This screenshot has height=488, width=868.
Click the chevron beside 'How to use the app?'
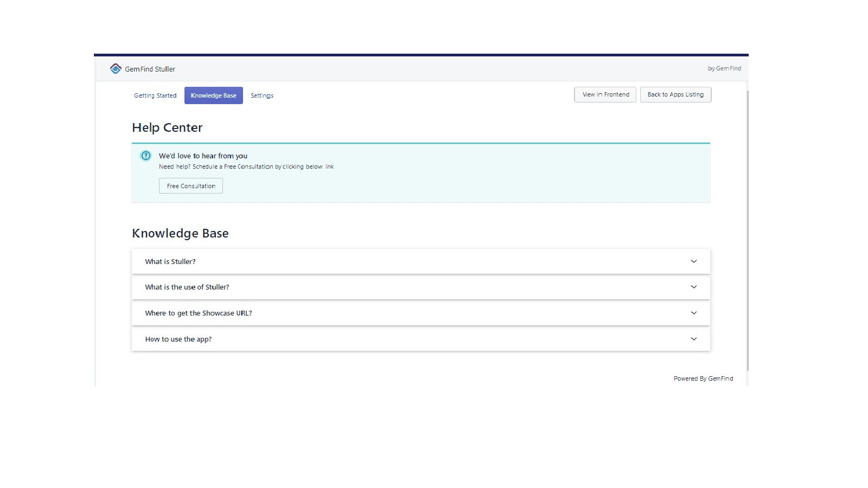pyautogui.click(x=693, y=338)
